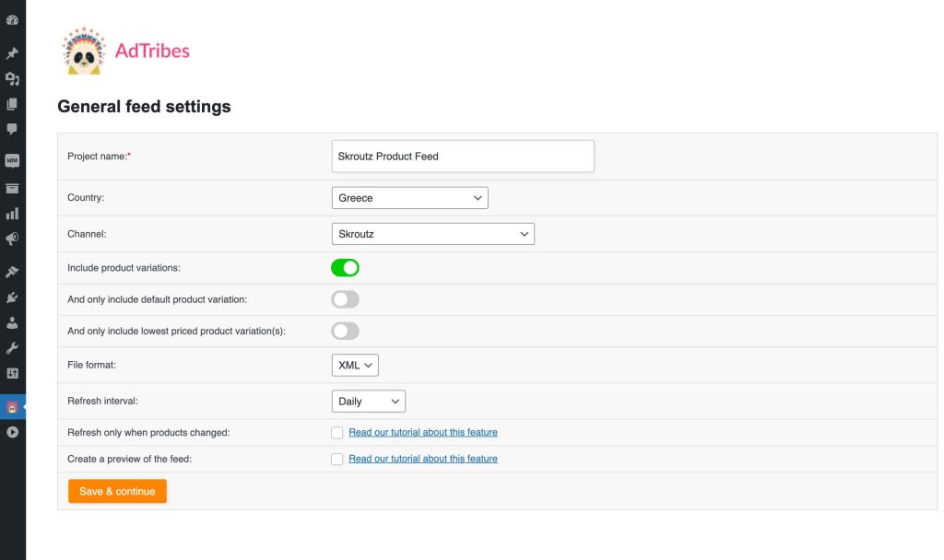
Task: Open the Tools wrench icon in sidebar
Action: (x=12, y=348)
